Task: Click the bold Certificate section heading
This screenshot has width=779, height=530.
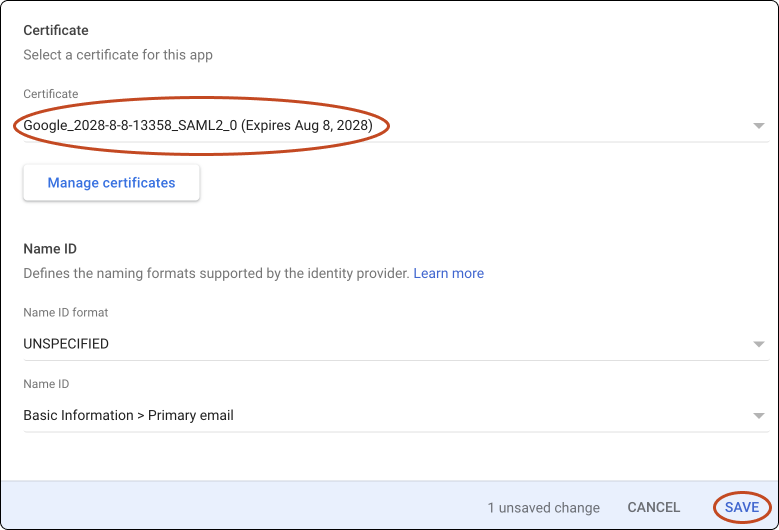Action: (57, 31)
